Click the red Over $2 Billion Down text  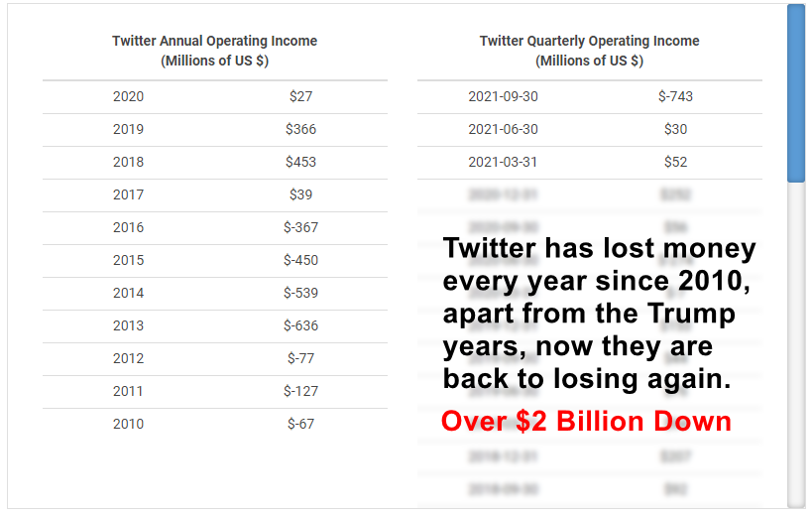[x=586, y=421]
